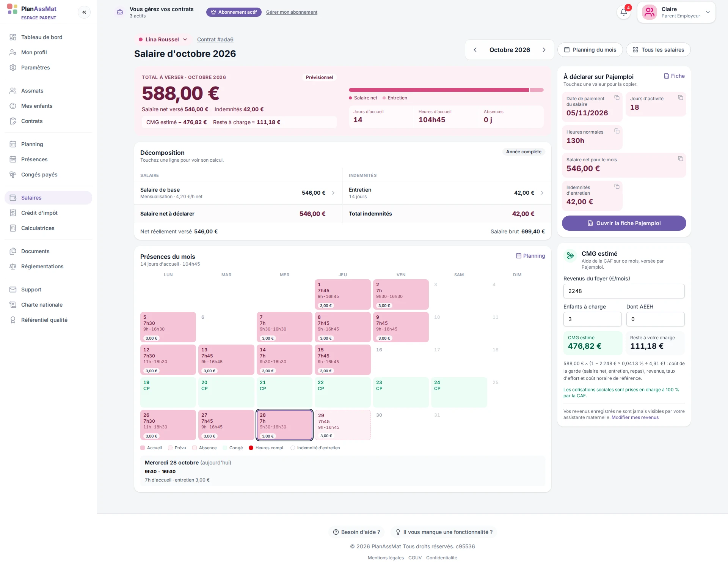Open Planning link in Présences du mois
Screen dimensions: 728x573
(x=530, y=256)
